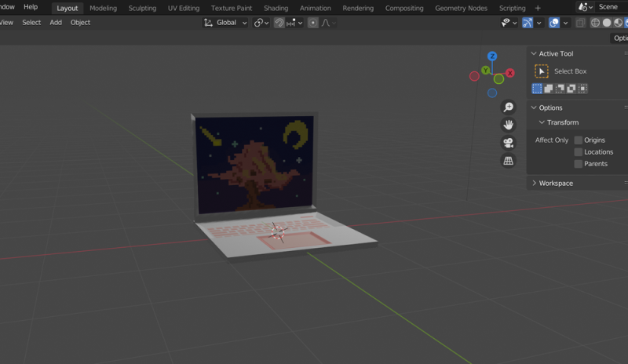Screen dimensions: 628x364
Task: Toggle proportional editing icon
Action: 312,23
